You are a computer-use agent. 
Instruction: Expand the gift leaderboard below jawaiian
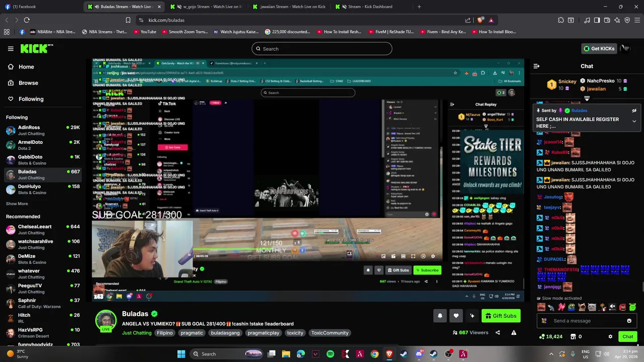coord(587,98)
